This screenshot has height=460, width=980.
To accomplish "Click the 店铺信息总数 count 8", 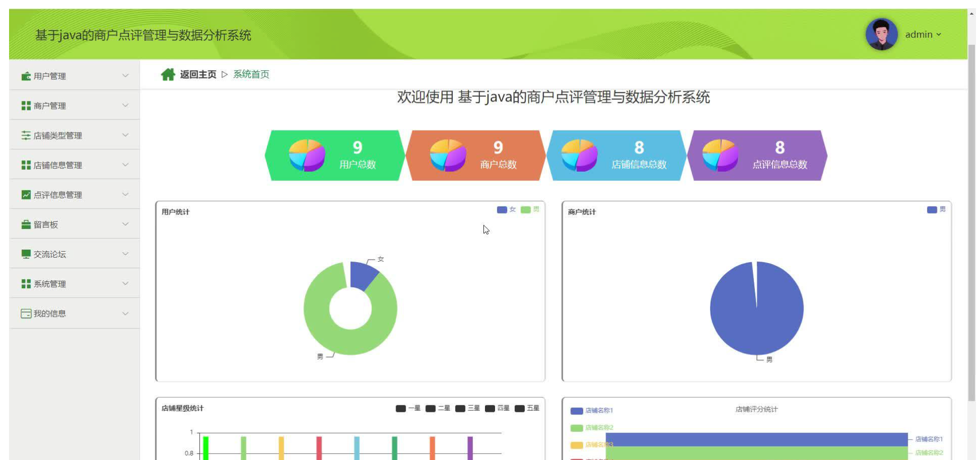I will point(639,148).
